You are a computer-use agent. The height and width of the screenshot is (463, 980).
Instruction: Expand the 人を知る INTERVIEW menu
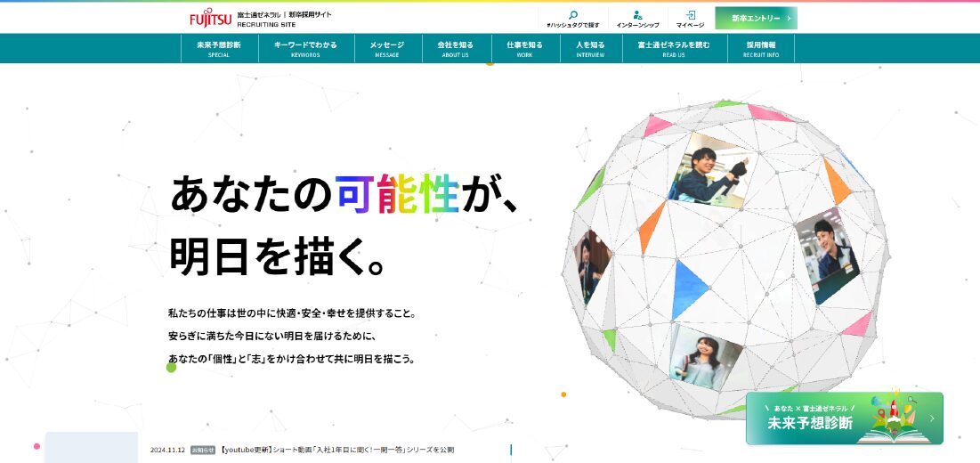tap(589, 48)
